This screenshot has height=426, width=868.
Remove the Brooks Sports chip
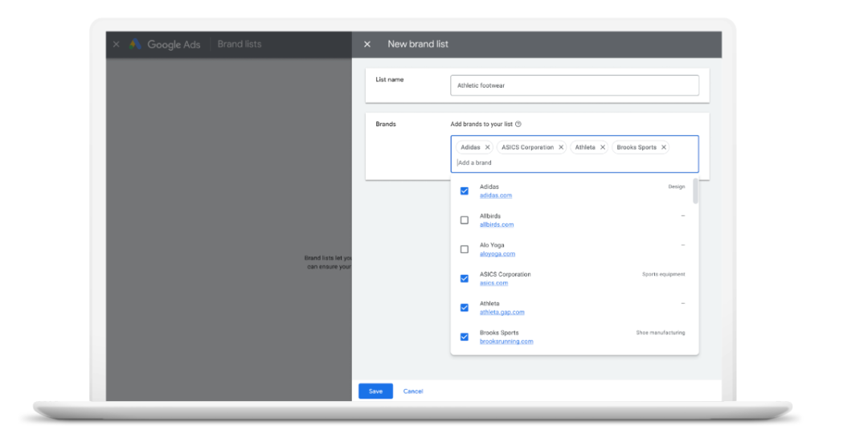(663, 147)
